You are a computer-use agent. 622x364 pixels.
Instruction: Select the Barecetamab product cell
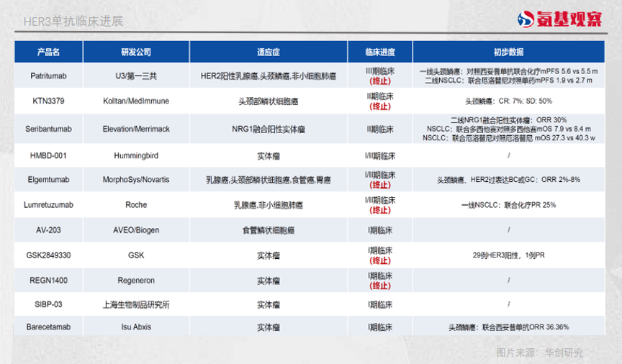pos(48,327)
